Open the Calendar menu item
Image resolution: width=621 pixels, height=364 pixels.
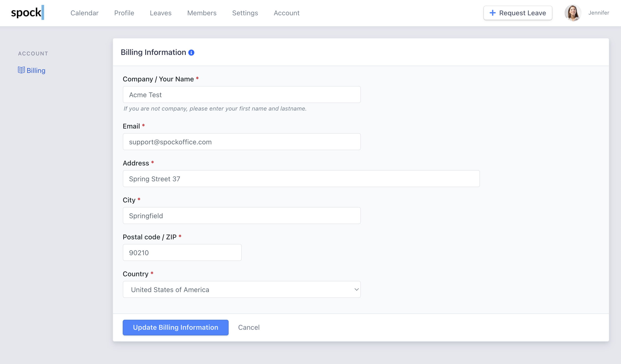tap(84, 13)
